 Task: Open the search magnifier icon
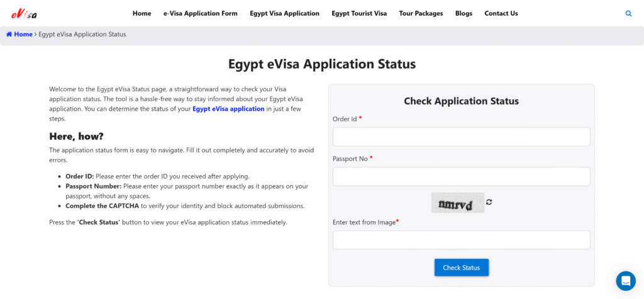628,13
